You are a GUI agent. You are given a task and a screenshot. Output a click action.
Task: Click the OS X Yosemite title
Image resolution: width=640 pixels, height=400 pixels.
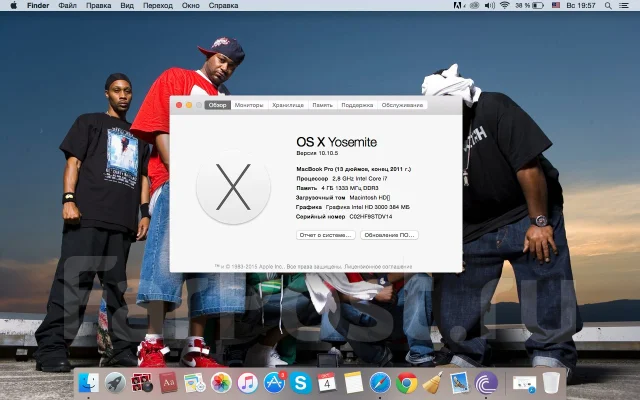tap(337, 142)
